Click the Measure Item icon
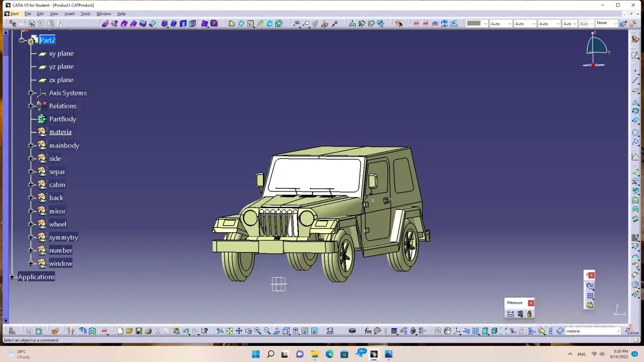The width and height of the screenshot is (644, 362). [520, 314]
